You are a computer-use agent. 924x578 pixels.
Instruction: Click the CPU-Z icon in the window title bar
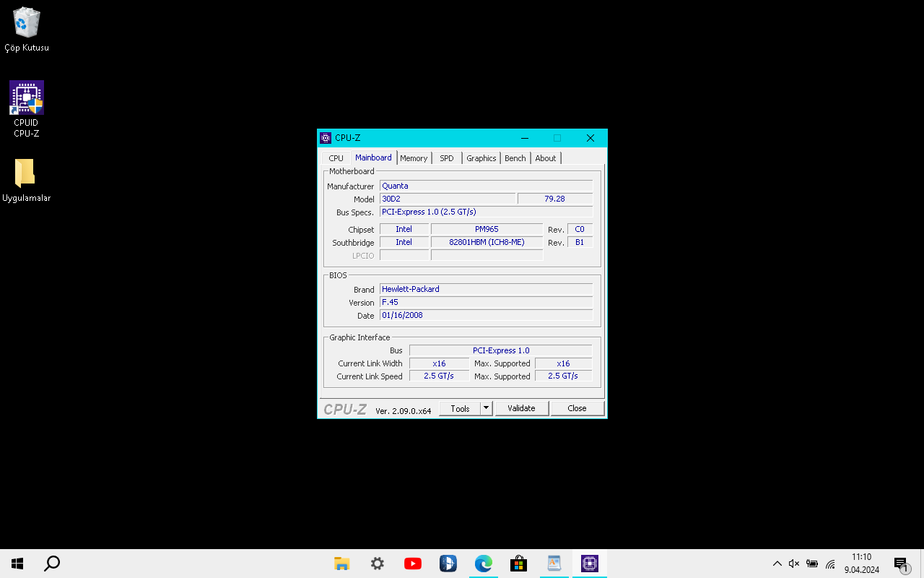(x=326, y=138)
